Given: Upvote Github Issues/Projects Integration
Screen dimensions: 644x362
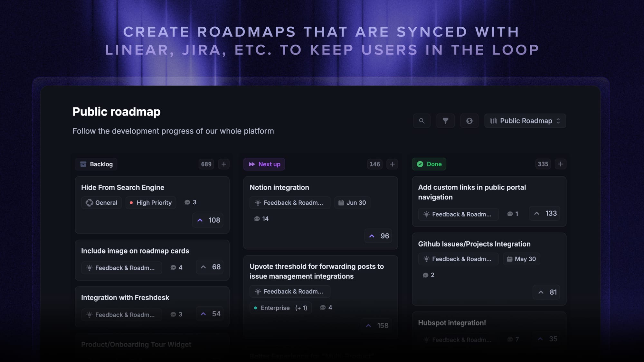Looking at the screenshot, I should [x=546, y=292].
